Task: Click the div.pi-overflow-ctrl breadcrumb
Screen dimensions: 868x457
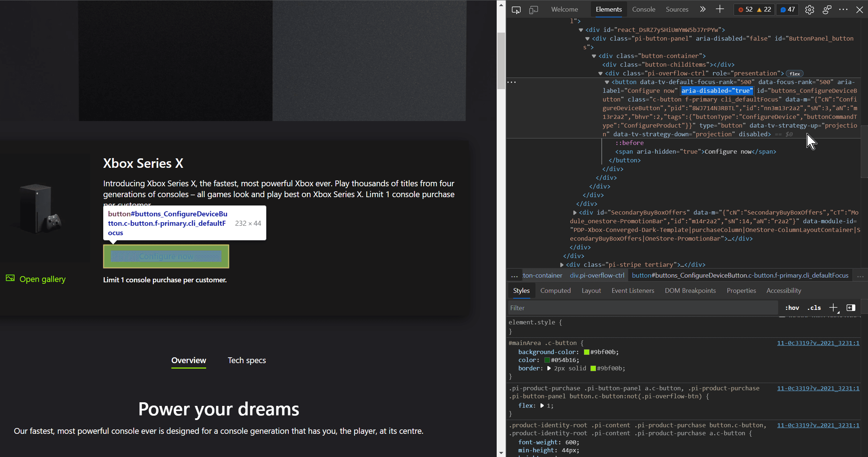Action: point(597,275)
